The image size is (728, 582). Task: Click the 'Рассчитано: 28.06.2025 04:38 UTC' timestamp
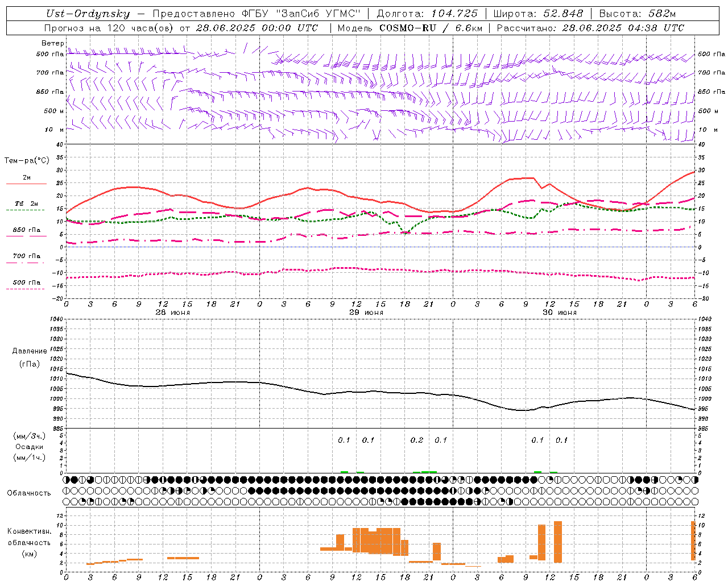pos(590,28)
